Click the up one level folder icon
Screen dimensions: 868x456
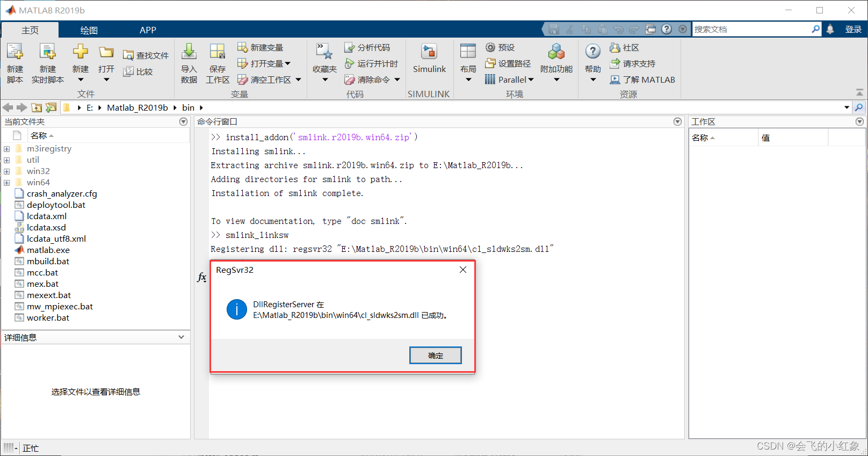[x=37, y=107]
